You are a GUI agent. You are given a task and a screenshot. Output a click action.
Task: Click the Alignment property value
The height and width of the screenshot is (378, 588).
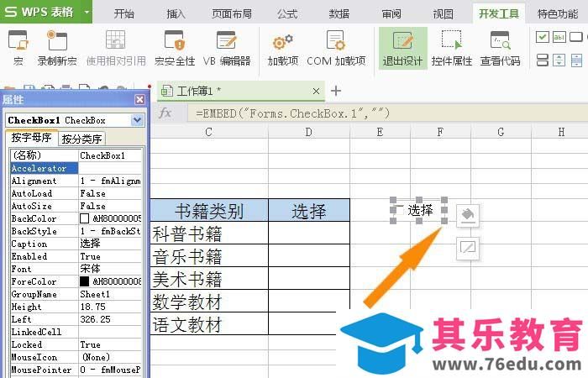pos(110,181)
